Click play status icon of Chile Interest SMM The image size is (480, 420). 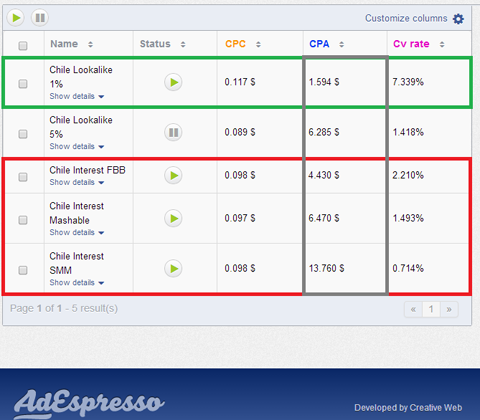[x=173, y=268]
